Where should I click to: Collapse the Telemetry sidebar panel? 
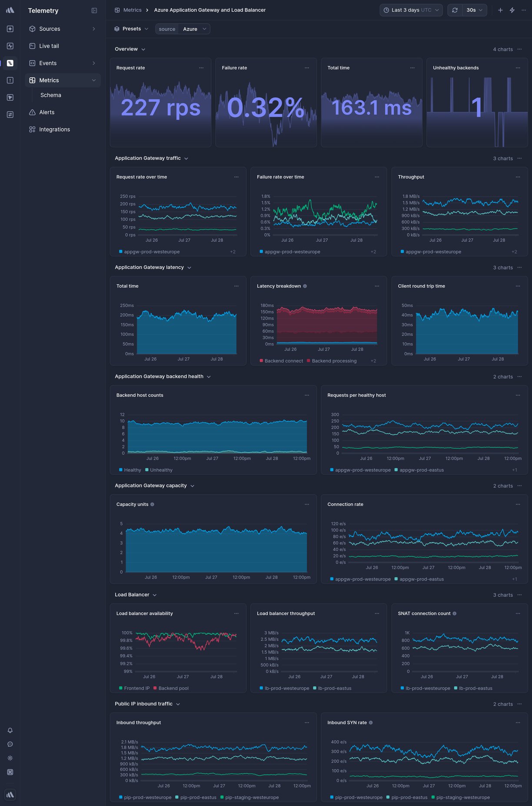coord(94,10)
